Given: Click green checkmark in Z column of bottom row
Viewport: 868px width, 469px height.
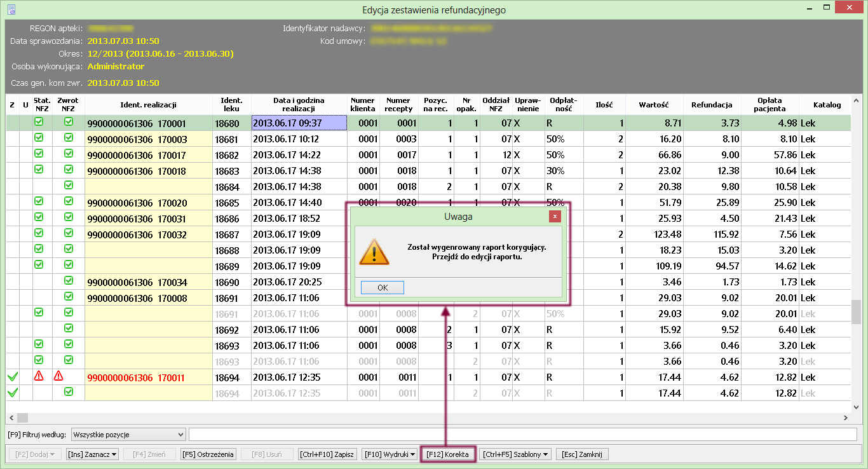Looking at the screenshot, I should [x=13, y=393].
